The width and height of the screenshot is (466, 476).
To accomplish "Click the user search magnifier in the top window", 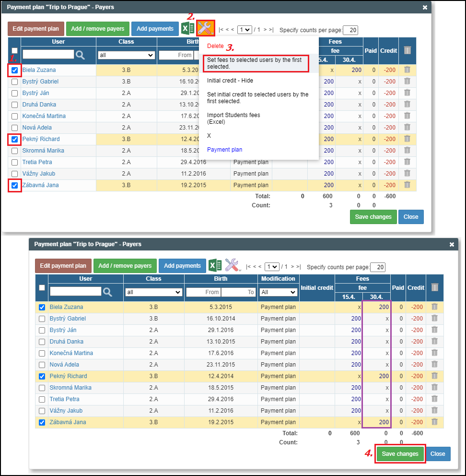I will tap(80, 55).
